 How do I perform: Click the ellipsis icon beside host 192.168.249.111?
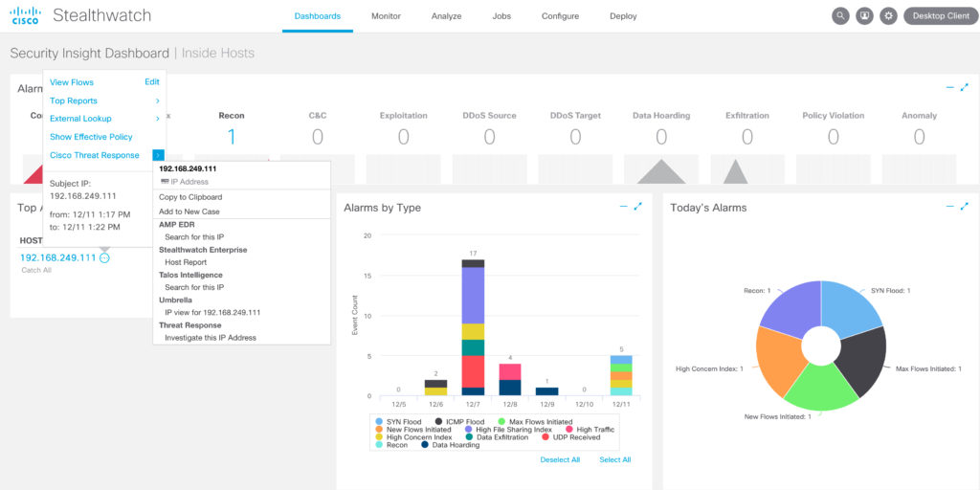click(105, 257)
